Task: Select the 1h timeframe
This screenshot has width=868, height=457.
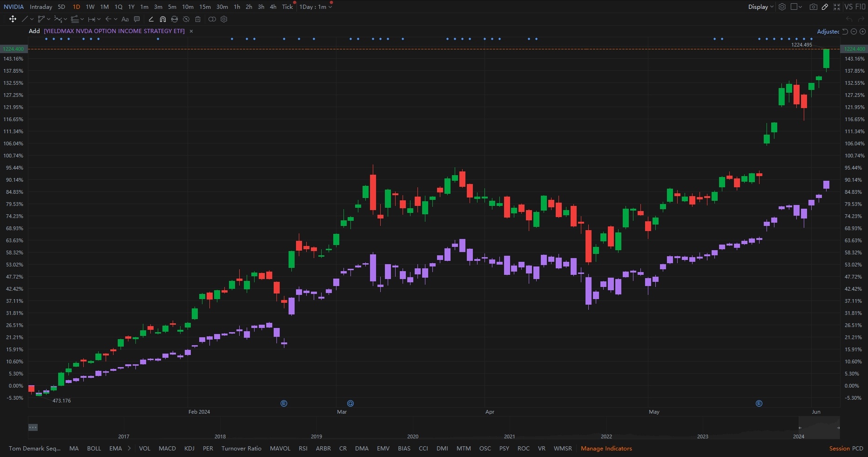Action: pyautogui.click(x=237, y=7)
